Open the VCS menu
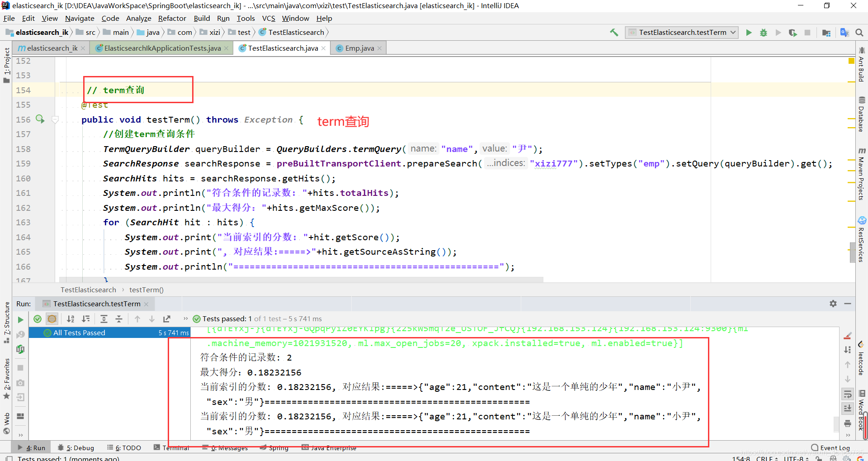 (x=269, y=18)
